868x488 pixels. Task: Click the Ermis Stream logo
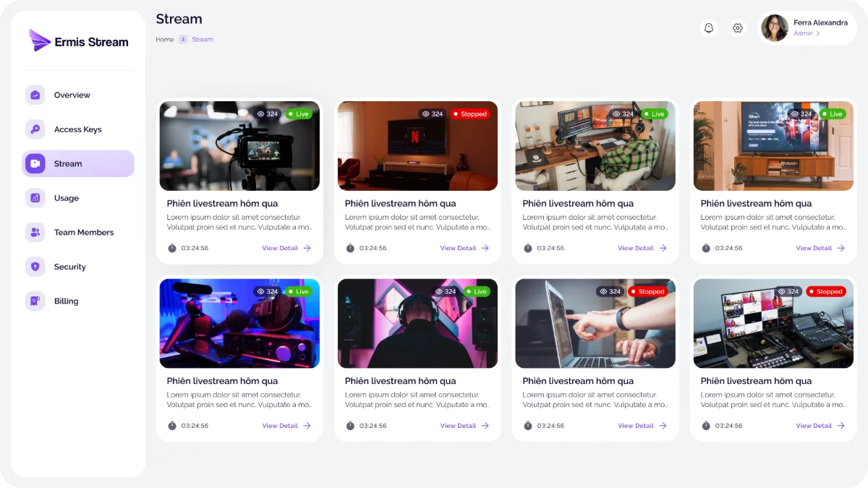pos(78,41)
